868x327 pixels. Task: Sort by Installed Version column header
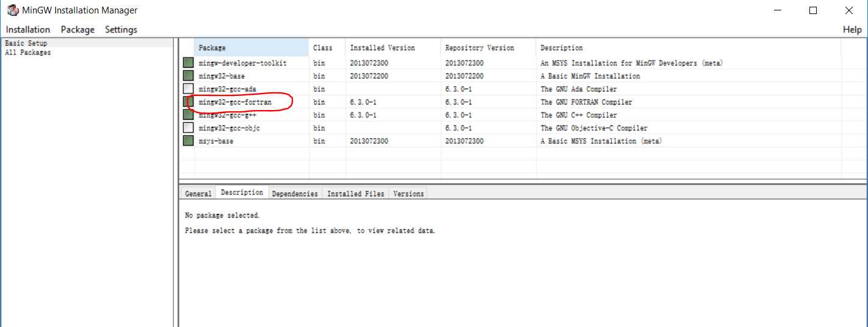click(393, 48)
